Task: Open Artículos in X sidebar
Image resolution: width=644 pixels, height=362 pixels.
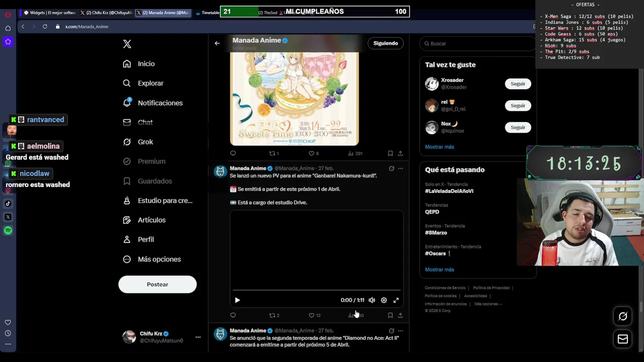Action: coord(144,220)
